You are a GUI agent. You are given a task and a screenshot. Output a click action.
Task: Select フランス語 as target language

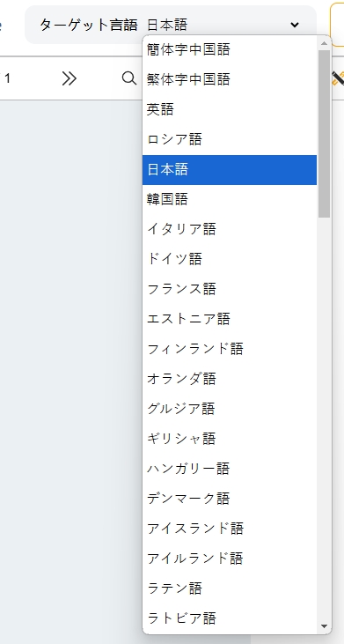coord(230,289)
